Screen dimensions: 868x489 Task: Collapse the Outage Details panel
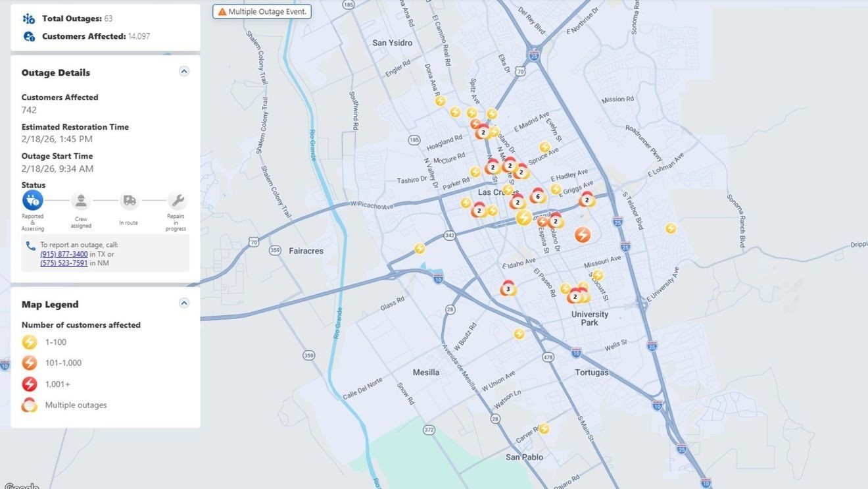click(184, 72)
